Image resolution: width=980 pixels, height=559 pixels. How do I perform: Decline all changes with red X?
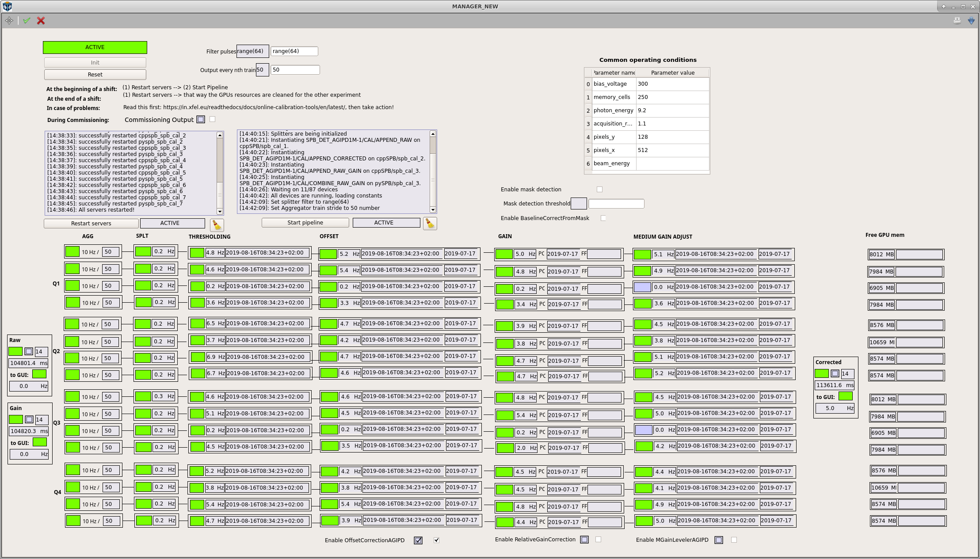pyautogui.click(x=41, y=21)
